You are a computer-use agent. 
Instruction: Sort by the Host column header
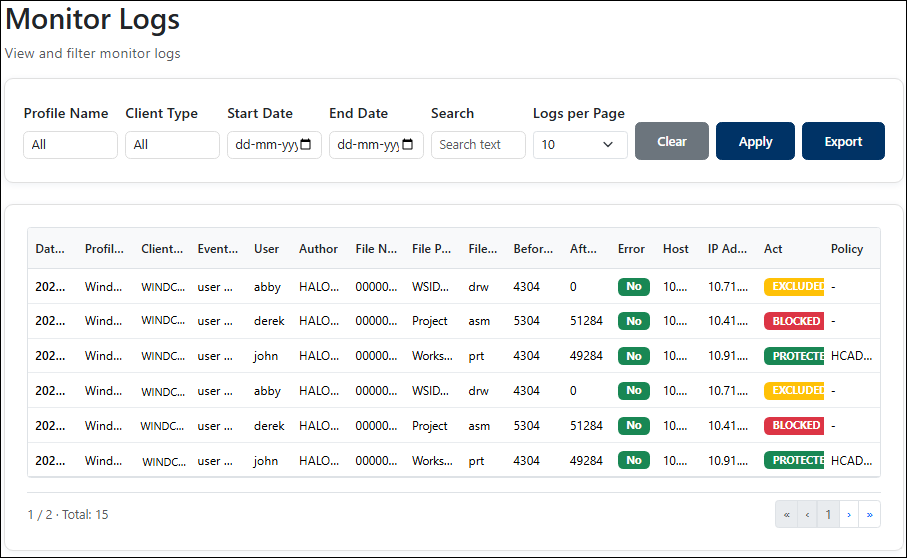click(676, 249)
